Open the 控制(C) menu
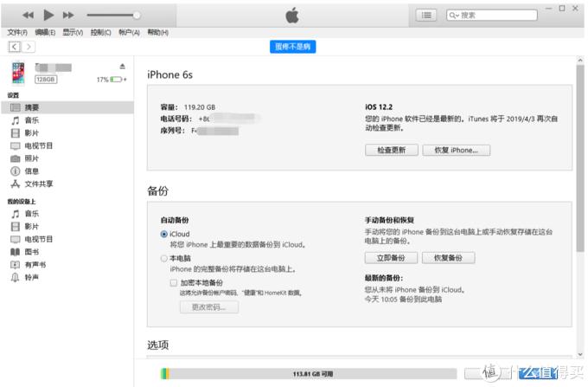Image resolution: width=588 pixels, height=387 pixels. tap(100, 32)
